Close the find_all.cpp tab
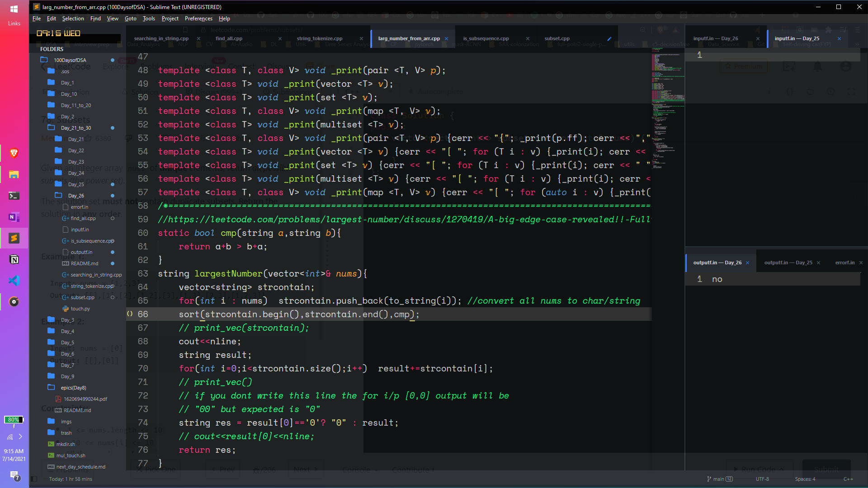 click(280, 39)
